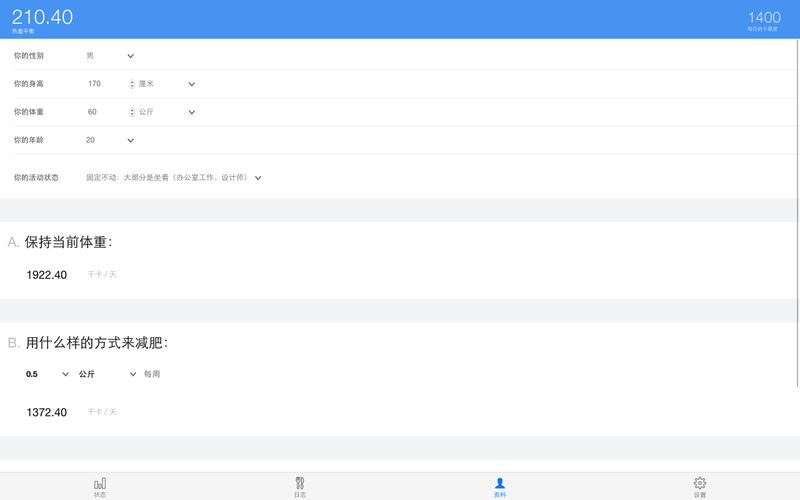800x500 pixels.
Task: Click the height value field 170
Action: point(95,84)
